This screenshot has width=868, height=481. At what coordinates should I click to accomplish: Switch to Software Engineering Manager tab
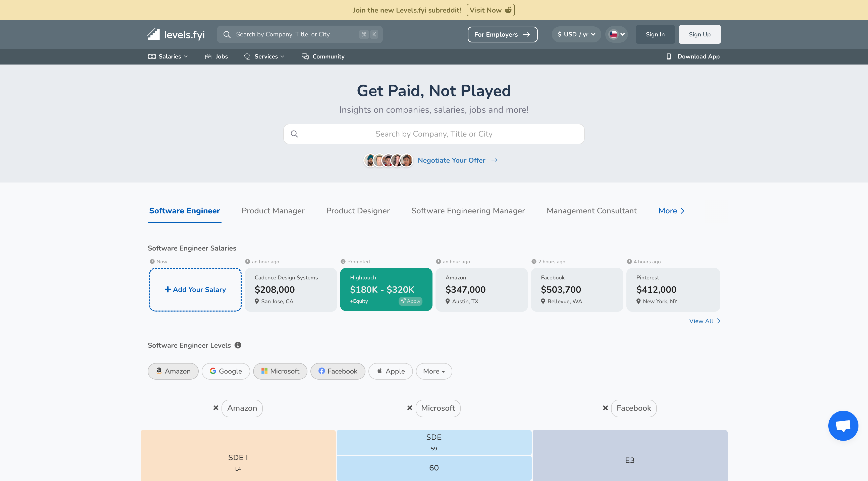(x=468, y=211)
